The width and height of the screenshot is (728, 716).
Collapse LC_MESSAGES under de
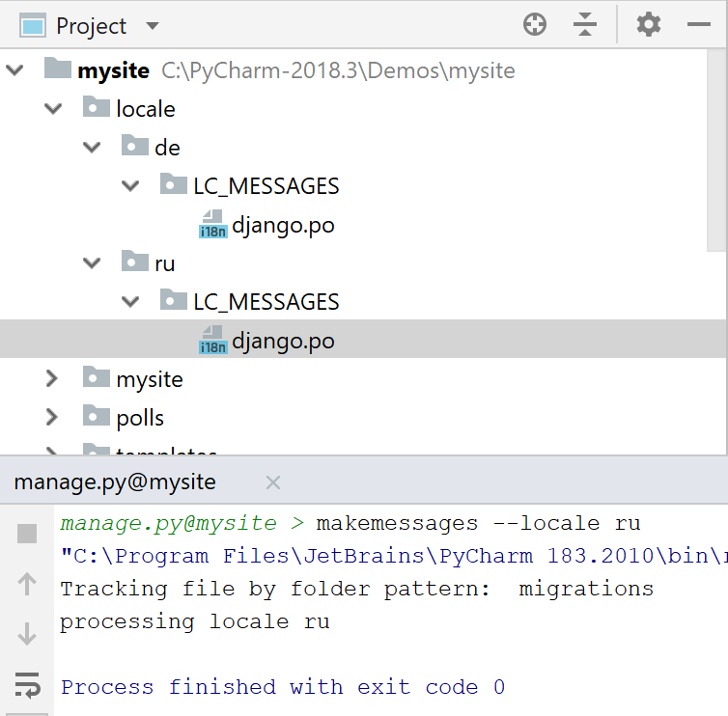coord(130,186)
